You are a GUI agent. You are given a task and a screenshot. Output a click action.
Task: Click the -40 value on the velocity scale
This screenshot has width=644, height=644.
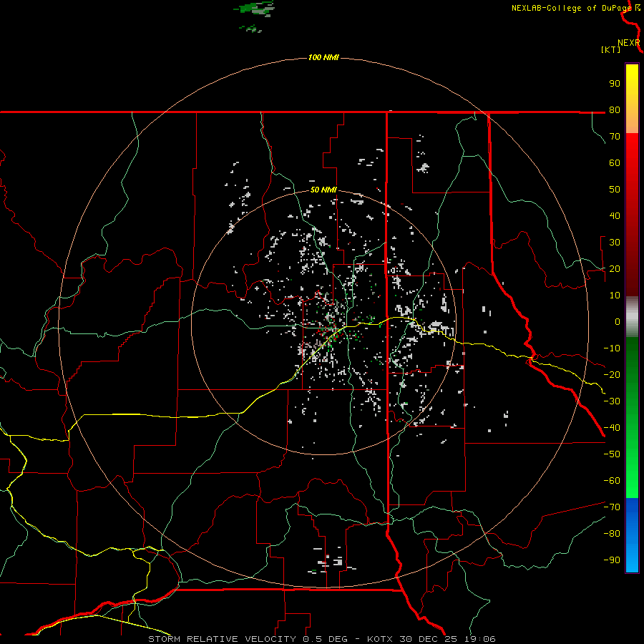coord(612,428)
